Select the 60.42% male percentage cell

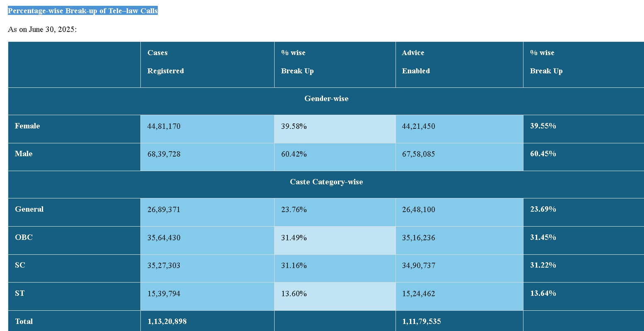click(x=294, y=154)
